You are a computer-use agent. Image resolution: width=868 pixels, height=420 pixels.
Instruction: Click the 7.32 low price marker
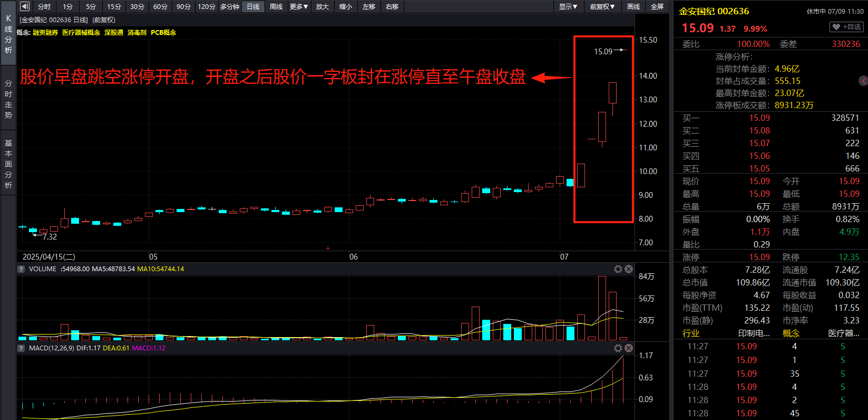pyautogui.click(x=50, y=237)
